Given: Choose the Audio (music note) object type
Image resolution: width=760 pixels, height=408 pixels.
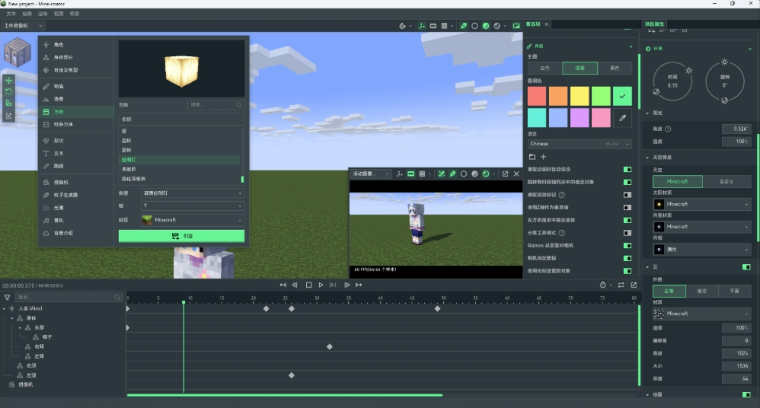Looking at the screenshot, I should coord(76,220).
